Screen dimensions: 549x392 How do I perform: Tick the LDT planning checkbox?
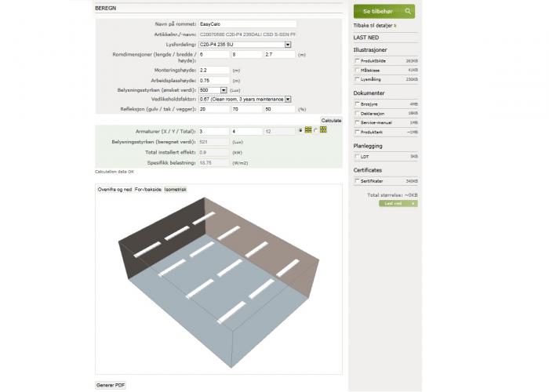coord(358,157)
